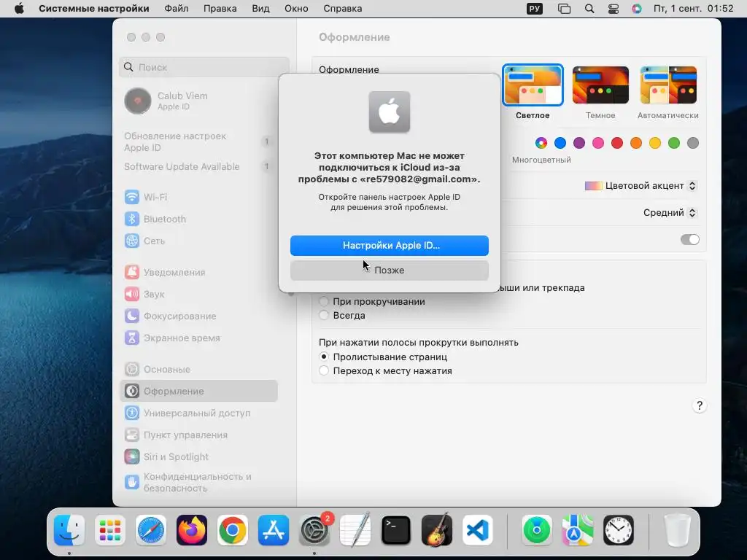This screenshot has height=560, width=747.
Task: Open Control Center in the menu bar
Action: pos(614,9)
